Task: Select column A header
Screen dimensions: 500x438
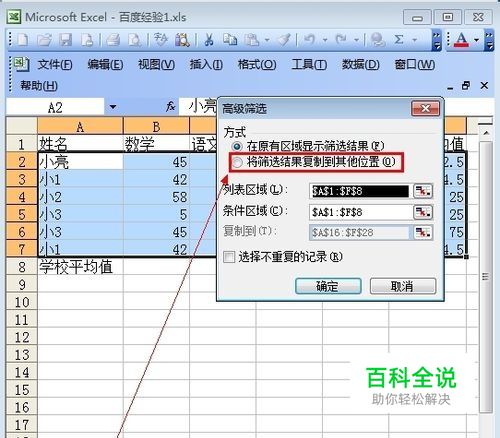Action: tap(80, 126)
